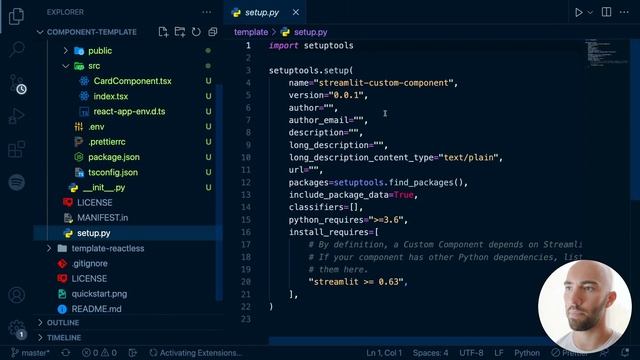Collapse all folders in Explorer
The image size is (640, 360).
[x=213, y=32]
